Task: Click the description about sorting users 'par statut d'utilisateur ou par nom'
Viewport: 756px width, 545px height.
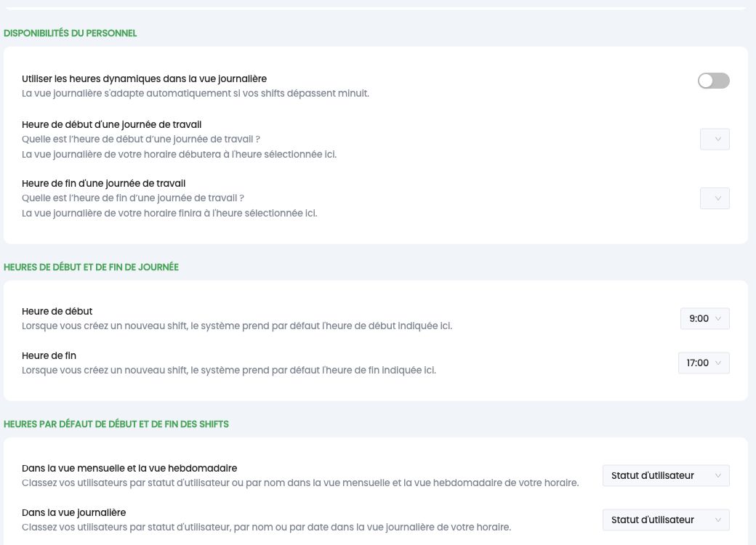Action: pyautogui.click(x=300, y=483)
